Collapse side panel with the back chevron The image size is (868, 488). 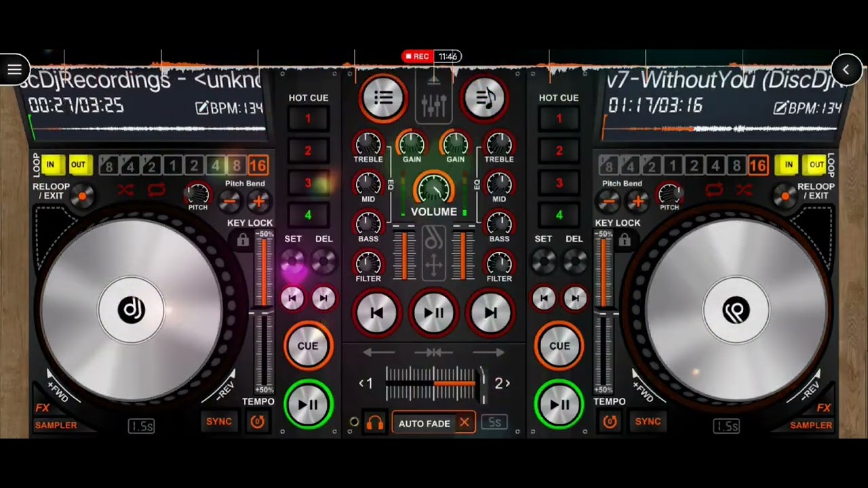[846, 69]
